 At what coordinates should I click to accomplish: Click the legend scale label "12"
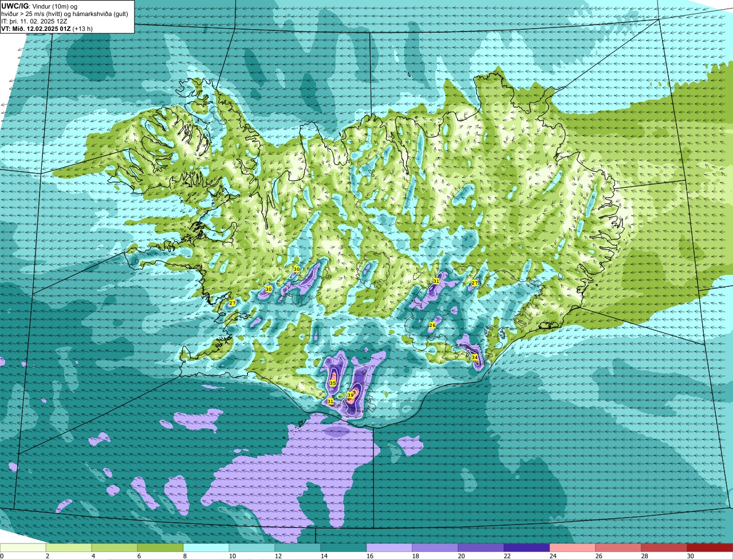pyautogui.click(x=278, y=556)
